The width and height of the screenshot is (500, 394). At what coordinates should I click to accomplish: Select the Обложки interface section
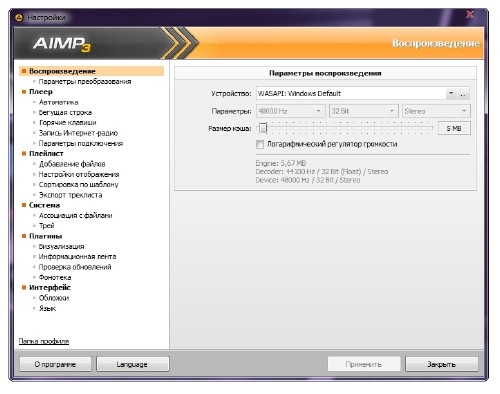[54, 298]
